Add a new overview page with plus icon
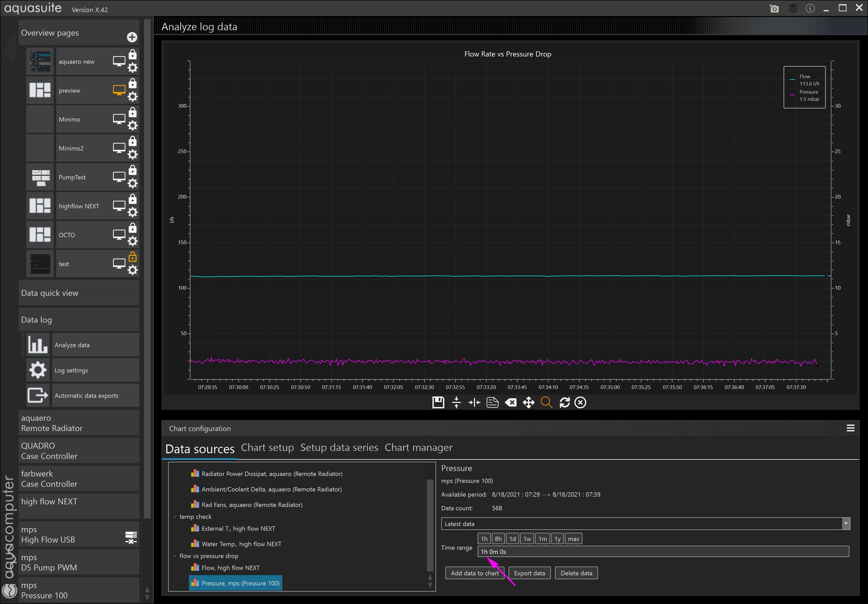 132,37
